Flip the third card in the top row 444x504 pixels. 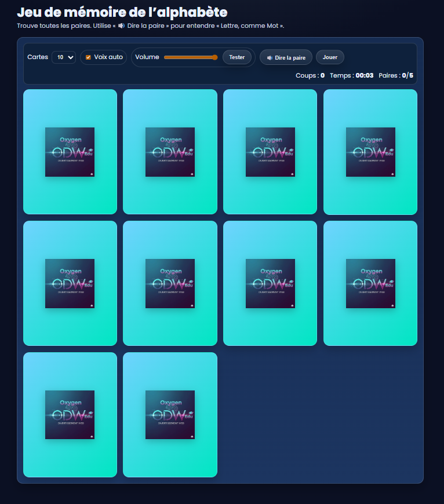tap(270, 152)
